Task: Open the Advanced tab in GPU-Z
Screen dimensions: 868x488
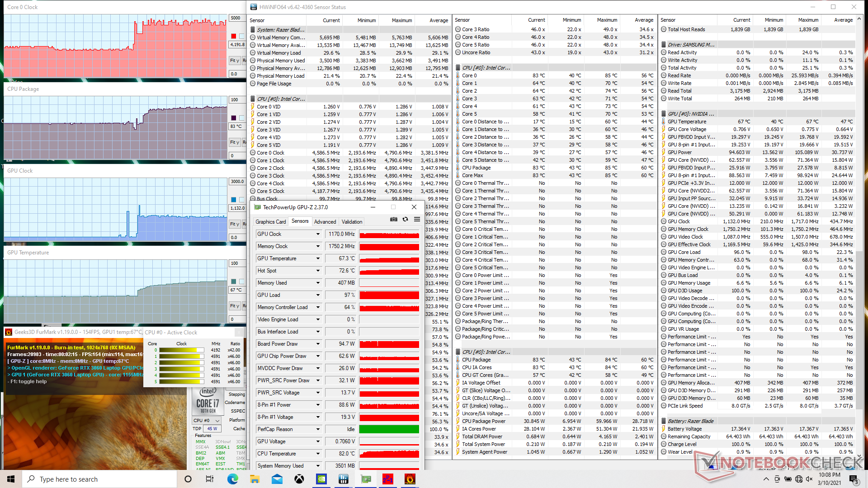Action: point(325,222)
